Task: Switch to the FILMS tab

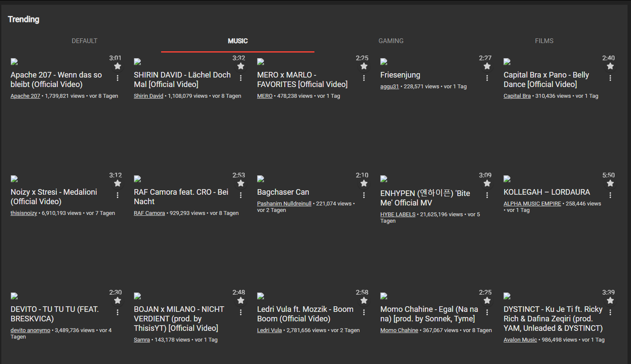Action: [x=544, y=40]
